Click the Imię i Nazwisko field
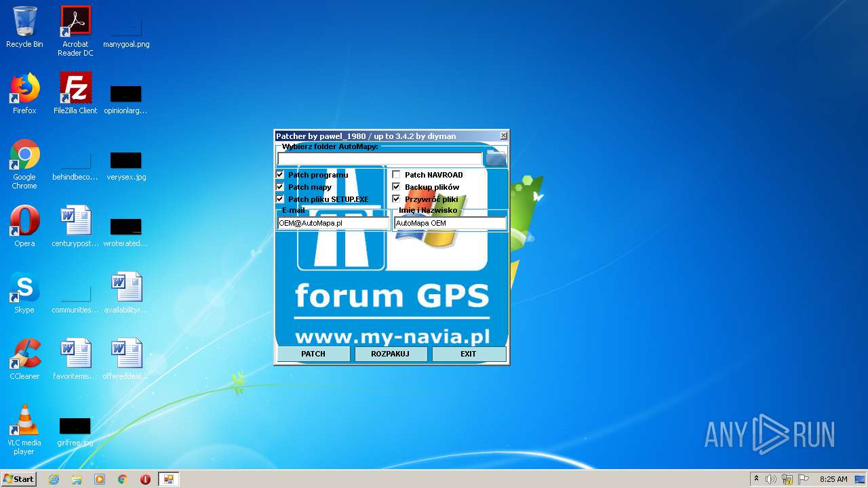868x488 pixels. [450, 223]
